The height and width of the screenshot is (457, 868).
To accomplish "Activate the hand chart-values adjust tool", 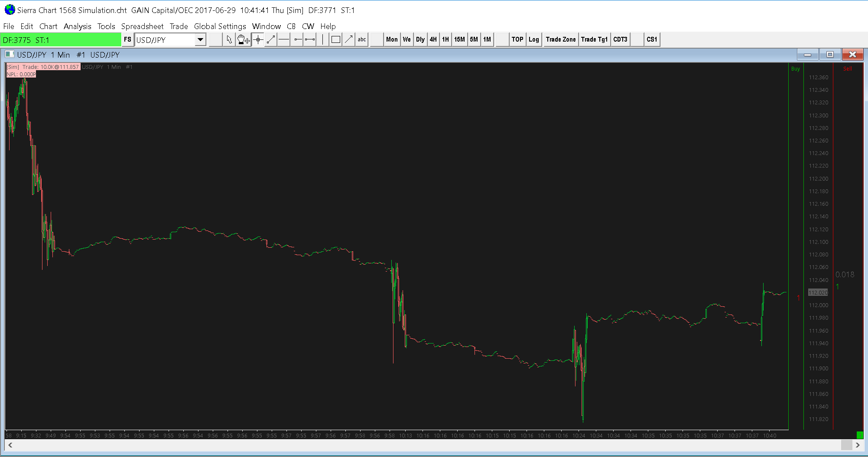I will coord(244,40).
